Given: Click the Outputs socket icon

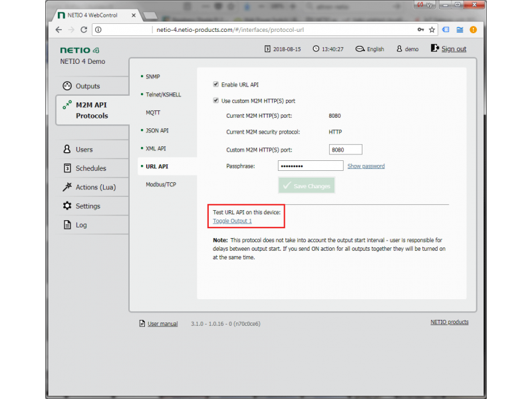Looking at the screenshot, I should click(x=67, y=86).
